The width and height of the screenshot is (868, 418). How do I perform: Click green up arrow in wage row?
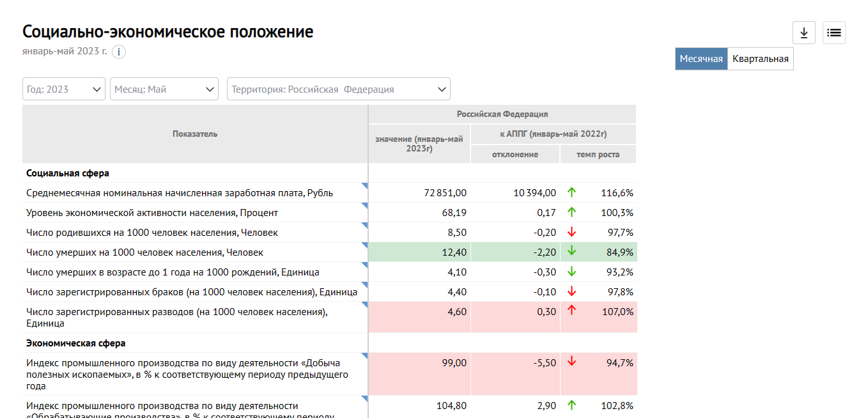pyautogui.click(x=571, y=192)
